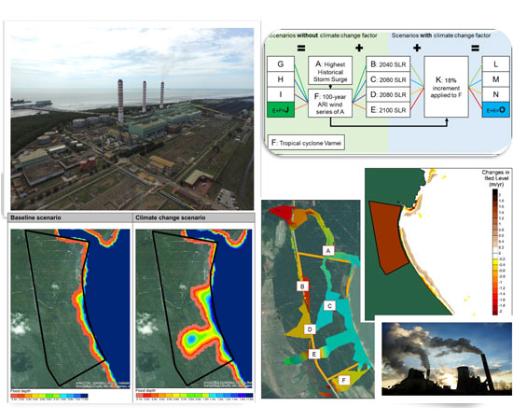This screenshot has width=513, height=420.
Task: Select scenario box M
Action: (495, 79)
